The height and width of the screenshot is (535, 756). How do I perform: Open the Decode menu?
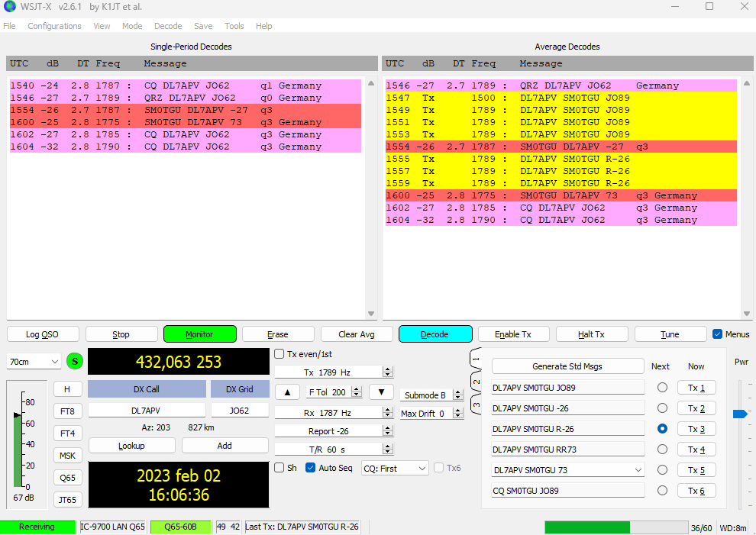tap(168, 26)
